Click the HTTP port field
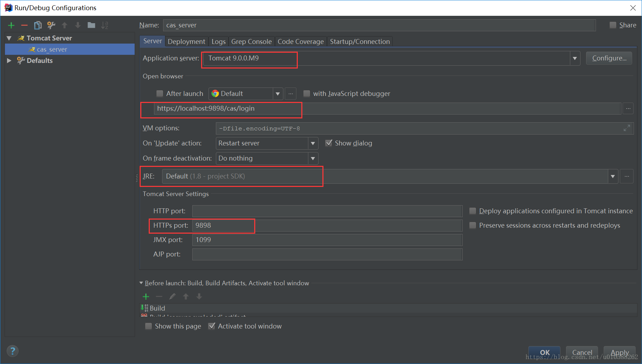This screenshot has height=364, width=642. [327, 211]
